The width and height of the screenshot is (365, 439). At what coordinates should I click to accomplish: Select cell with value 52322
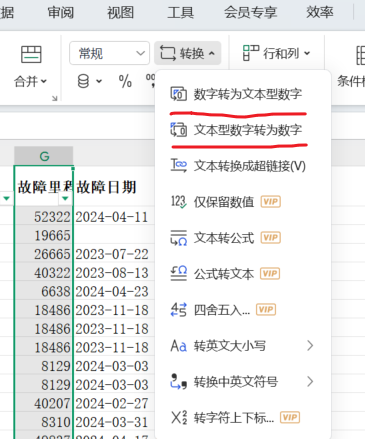click(44, 217)
